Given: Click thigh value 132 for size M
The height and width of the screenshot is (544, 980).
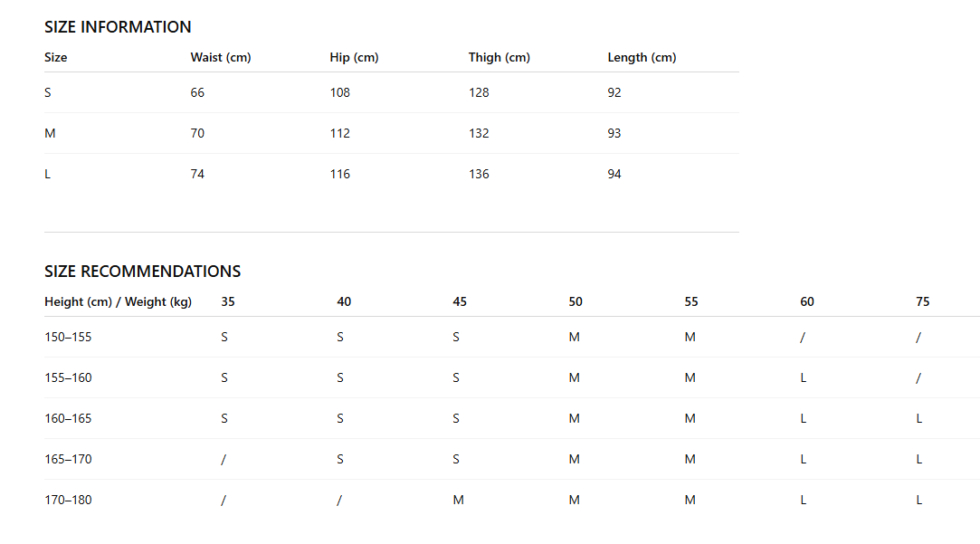Looking at the screenshot, I should click(x=479, y=133).
